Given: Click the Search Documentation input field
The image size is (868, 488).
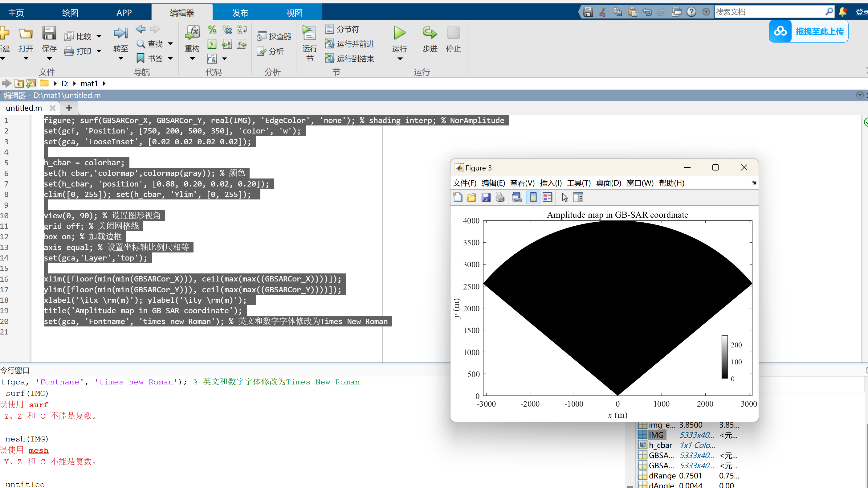Looking at the screenshot, I should (x=768, y=12).
